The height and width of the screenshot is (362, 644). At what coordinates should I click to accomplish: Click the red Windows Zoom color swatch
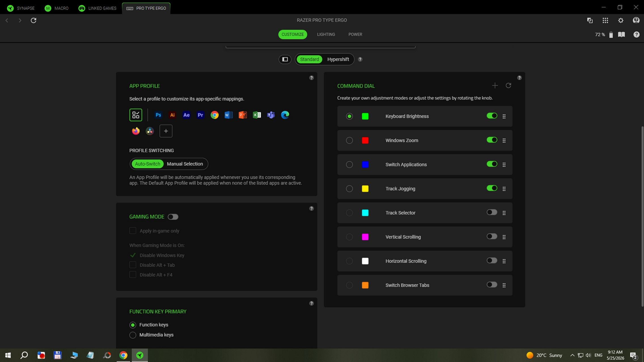365,140
